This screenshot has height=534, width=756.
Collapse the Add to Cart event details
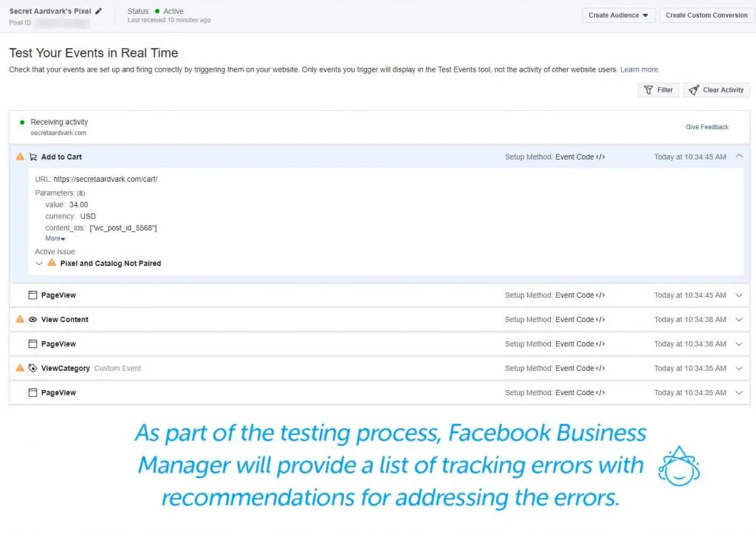point(739,156)
